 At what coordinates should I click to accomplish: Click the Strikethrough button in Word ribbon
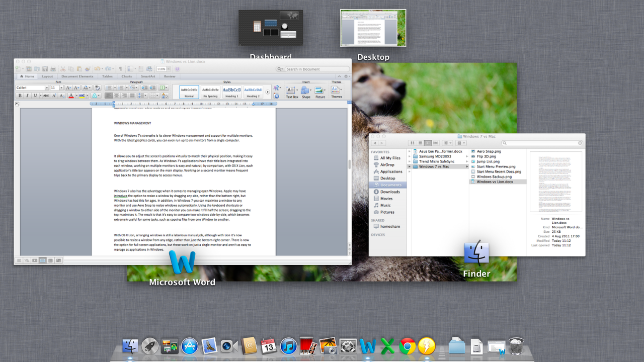click(46, 96)
